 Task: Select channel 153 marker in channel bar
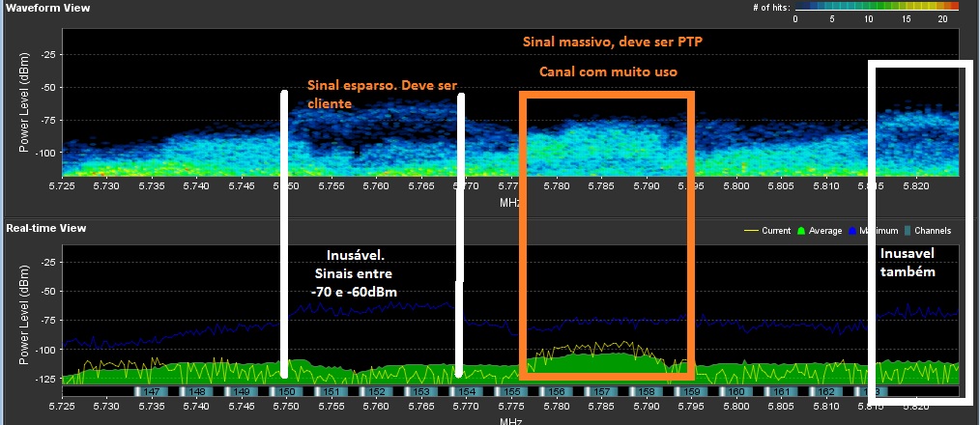pyautogui.click(x=422, y=392)
